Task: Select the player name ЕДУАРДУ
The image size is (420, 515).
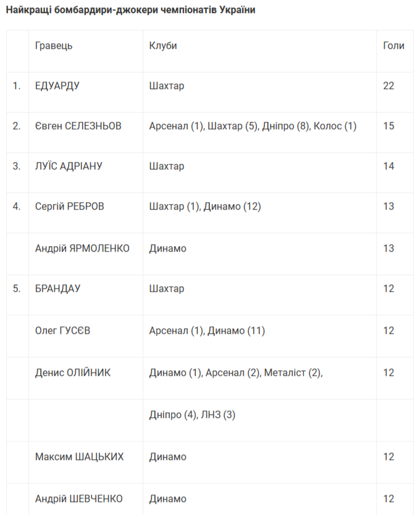Action: (x=57, y=86)
